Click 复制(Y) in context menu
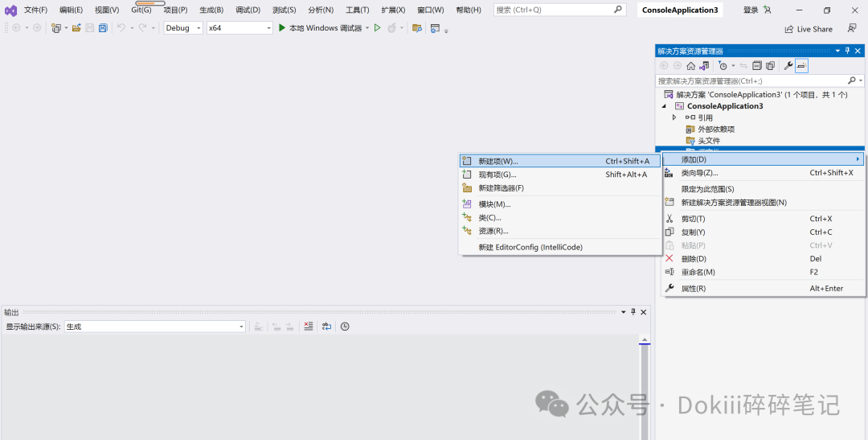Viewport: 868px width, 440px height. coord(763,232)
